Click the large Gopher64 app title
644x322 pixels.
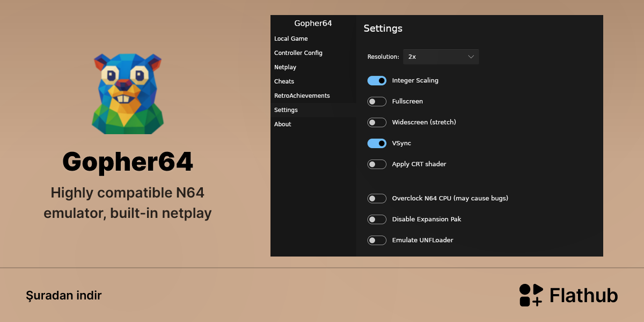coord(128,162)
